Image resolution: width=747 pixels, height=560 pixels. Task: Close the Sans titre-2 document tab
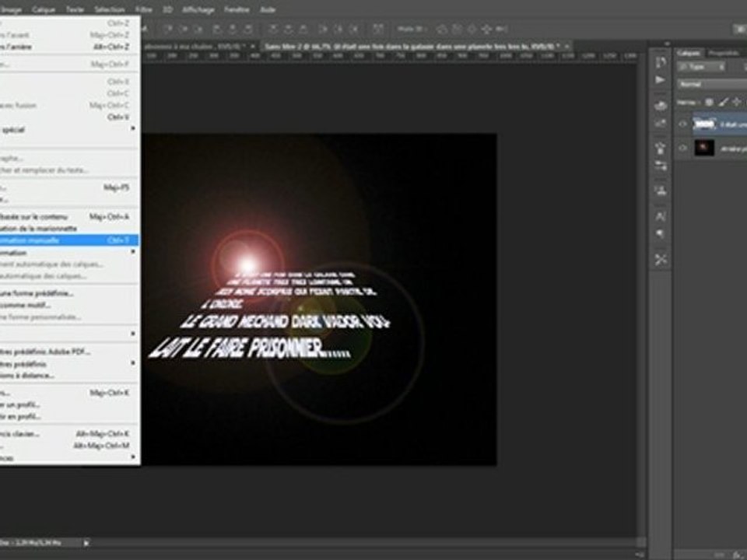pyautogui.click(x=567, y=47)
